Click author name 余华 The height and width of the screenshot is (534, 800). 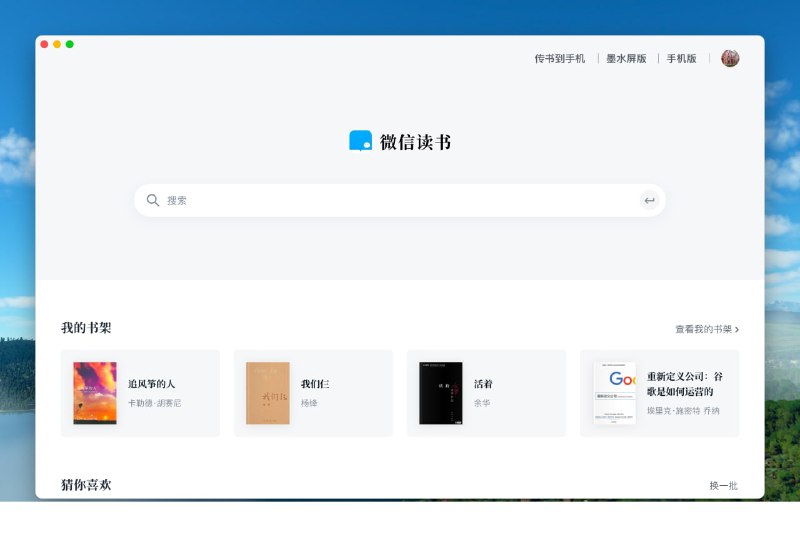tap(482, 403)
